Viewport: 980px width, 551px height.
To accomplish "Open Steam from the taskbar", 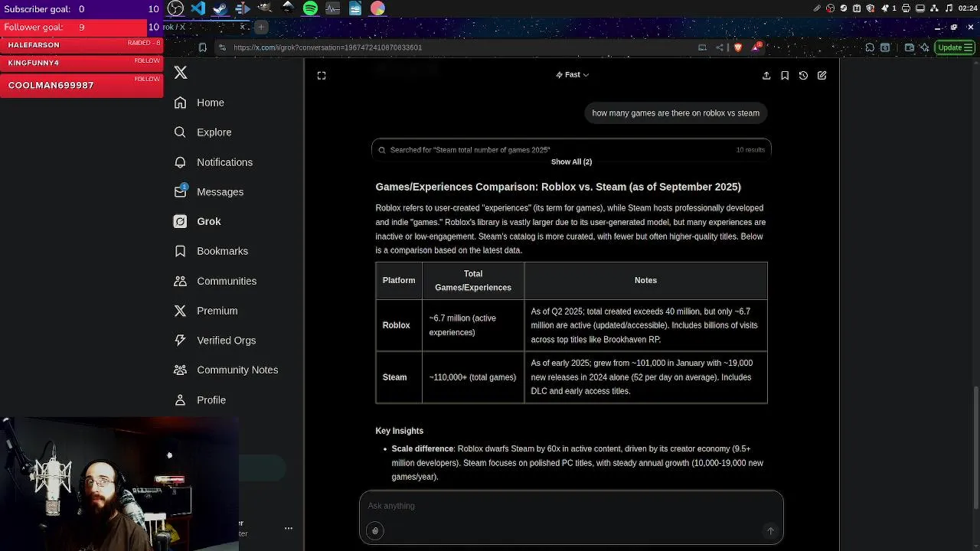I will click(220, 8).
